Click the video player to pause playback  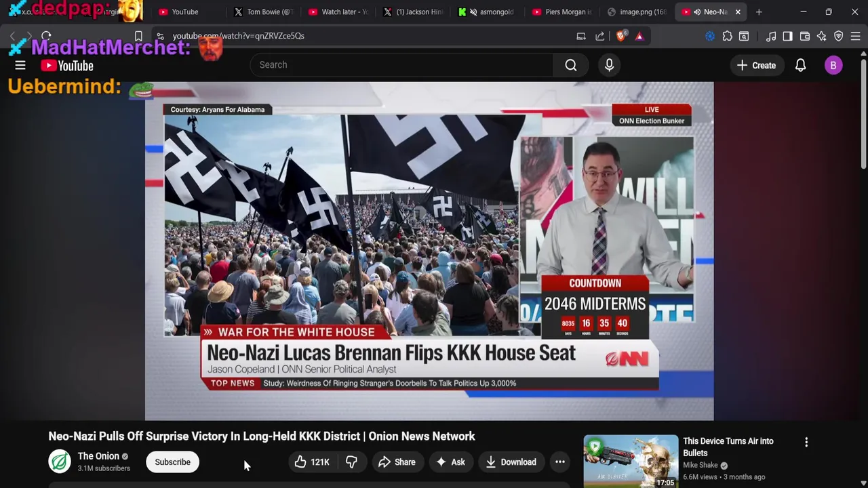pos(429,251)
